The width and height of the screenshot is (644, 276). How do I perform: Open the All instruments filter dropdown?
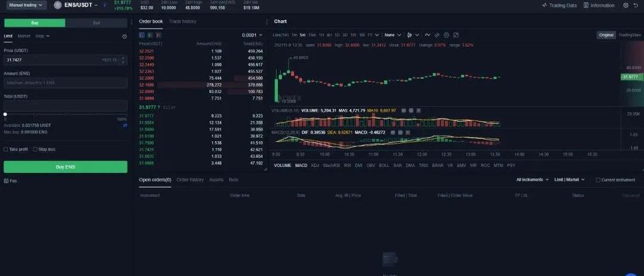point(532,180)
